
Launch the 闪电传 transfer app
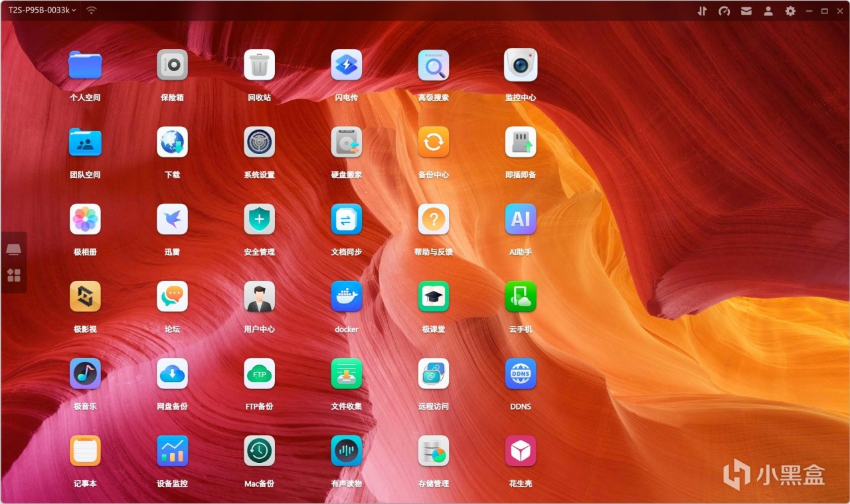click(x=347, y=65)
